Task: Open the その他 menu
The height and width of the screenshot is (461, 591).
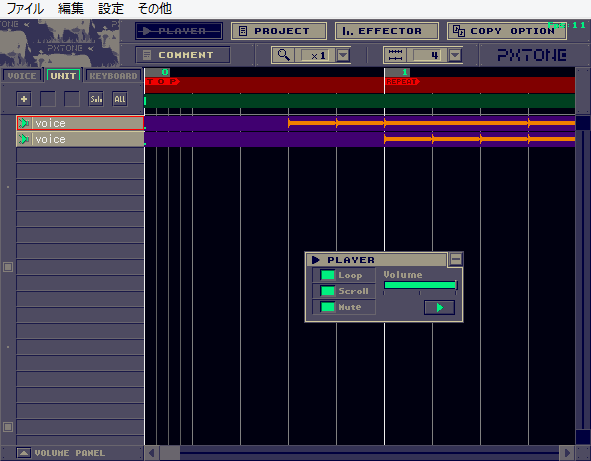Action: coord(155,8)
